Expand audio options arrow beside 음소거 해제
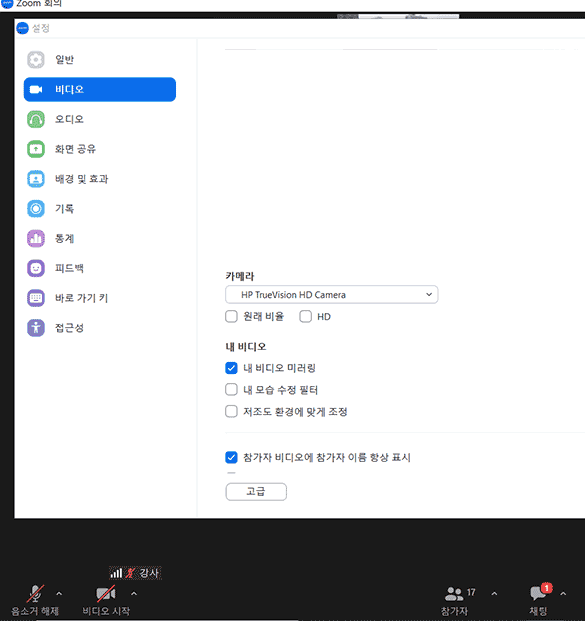The height and width of the screenshot is (621, 585). coord(59,594)
